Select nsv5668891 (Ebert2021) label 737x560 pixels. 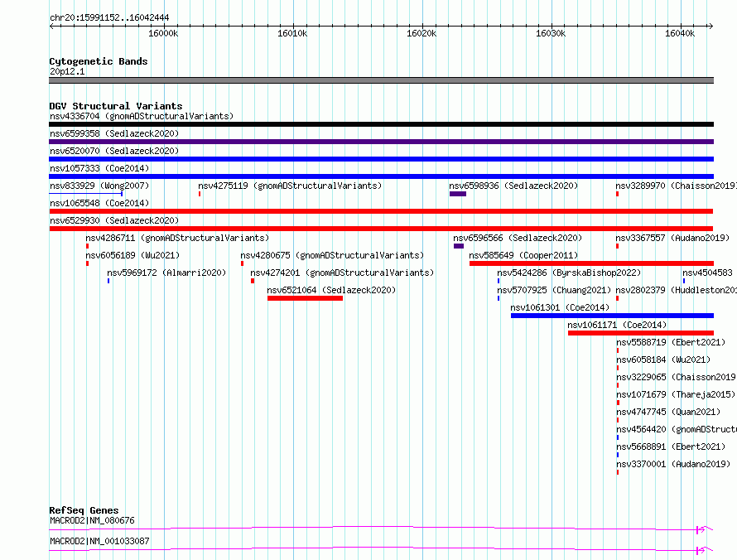[671, 447]
